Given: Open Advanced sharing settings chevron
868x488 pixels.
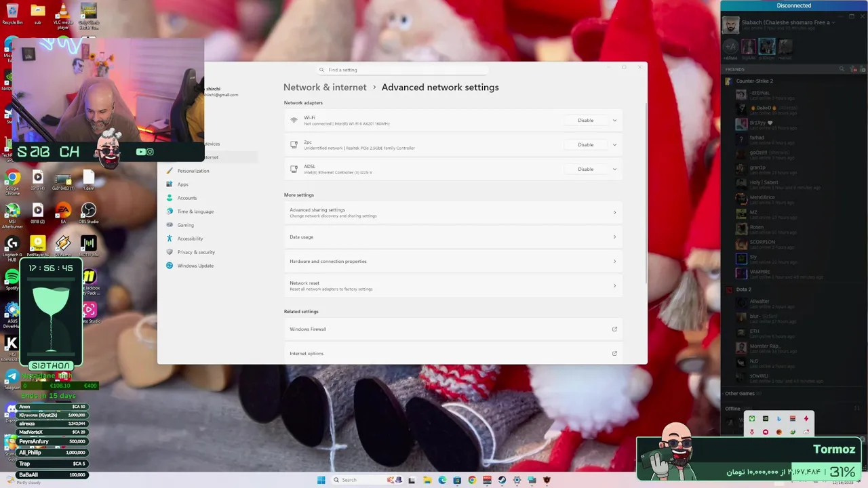Looking at the screenshot, I should [614, 213].
